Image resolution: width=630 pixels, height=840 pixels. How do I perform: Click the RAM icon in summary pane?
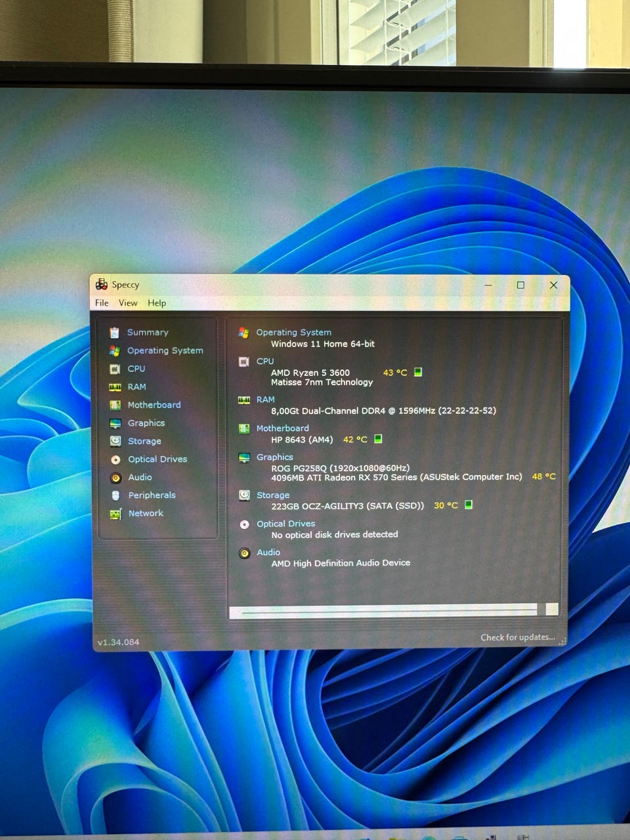[243, 400]
